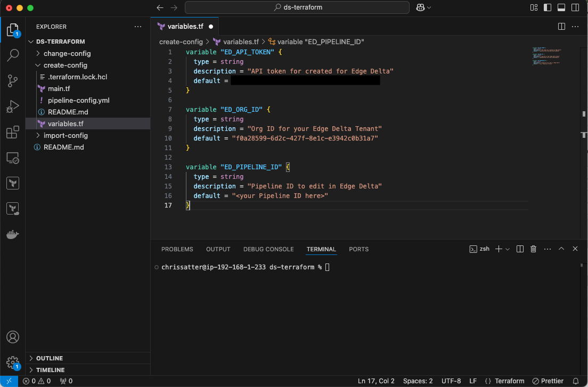Open the Source Control view

pos(13,80)
